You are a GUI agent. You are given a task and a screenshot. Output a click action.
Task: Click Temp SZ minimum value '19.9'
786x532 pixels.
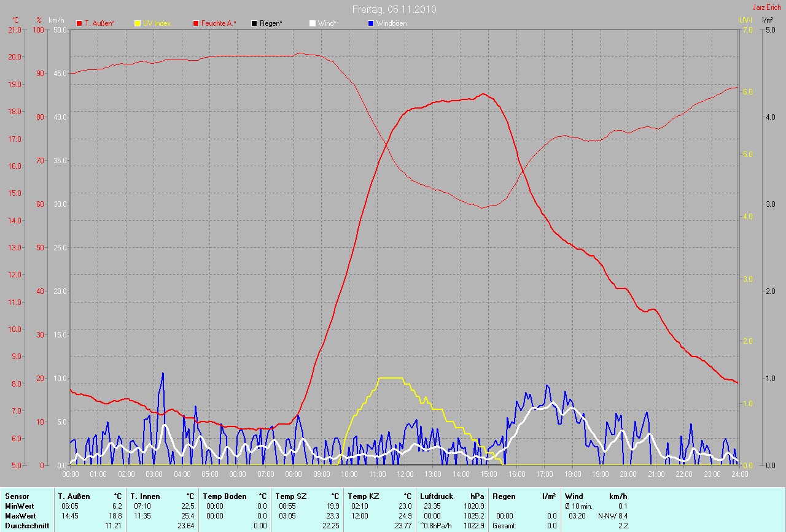(x=332, y=506)
